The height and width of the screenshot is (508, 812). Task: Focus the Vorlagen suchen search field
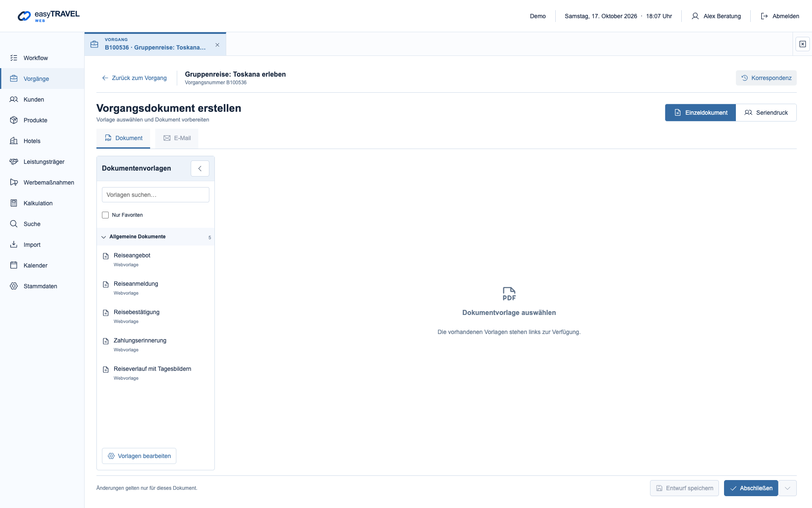156,195
